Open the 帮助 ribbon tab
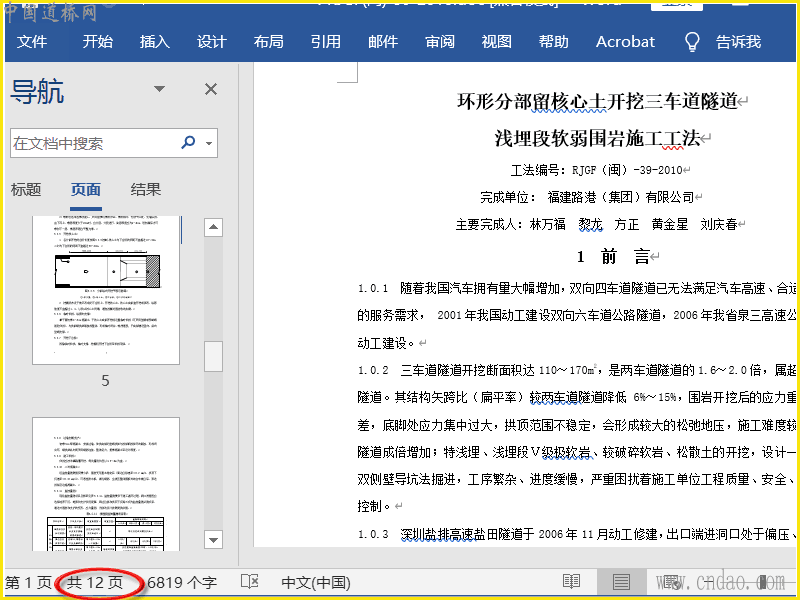The height and width of the screenshot is (600, 800). [x=554, y=42]
